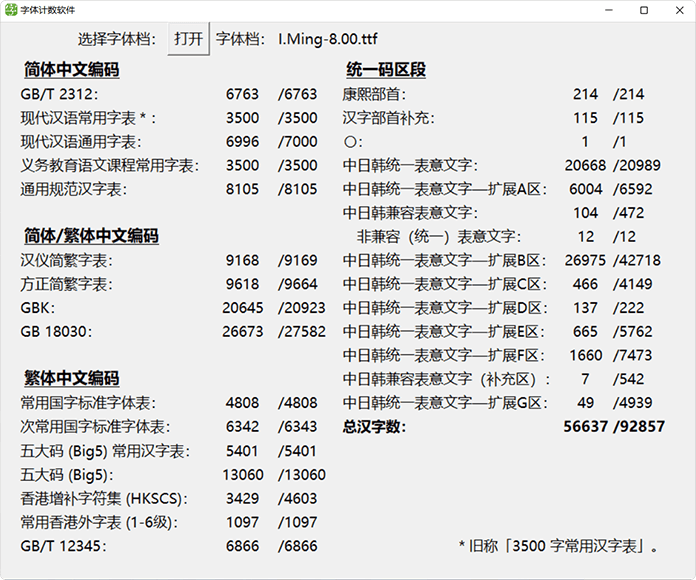
Task: Click the 次常用国字标准字体表 label
Action: coord(95,427)
